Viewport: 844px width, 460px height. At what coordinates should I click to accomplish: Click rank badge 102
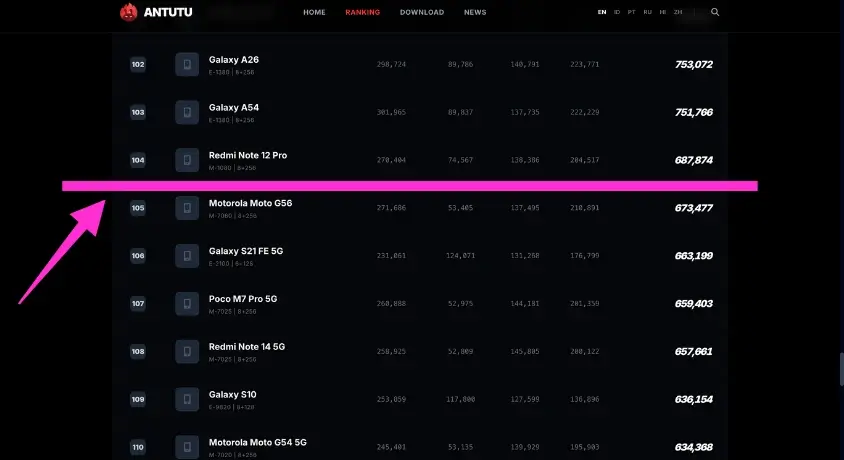pyautogui.click(x=138, y=65)
